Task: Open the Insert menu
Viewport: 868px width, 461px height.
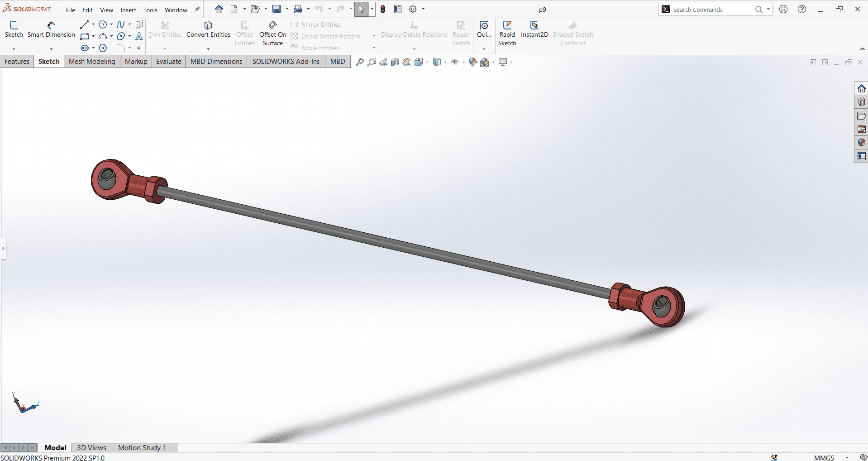Action: tap(128, 10)
